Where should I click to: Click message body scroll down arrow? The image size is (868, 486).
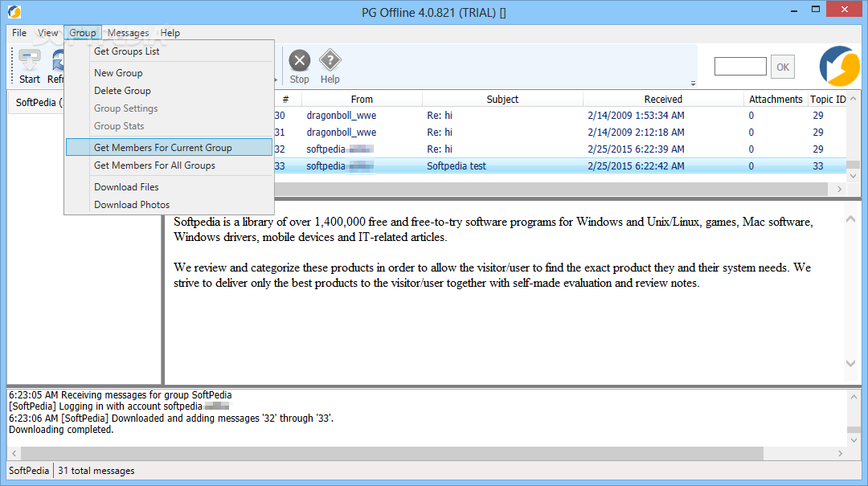pyautogui.click(x=851, y=363)
